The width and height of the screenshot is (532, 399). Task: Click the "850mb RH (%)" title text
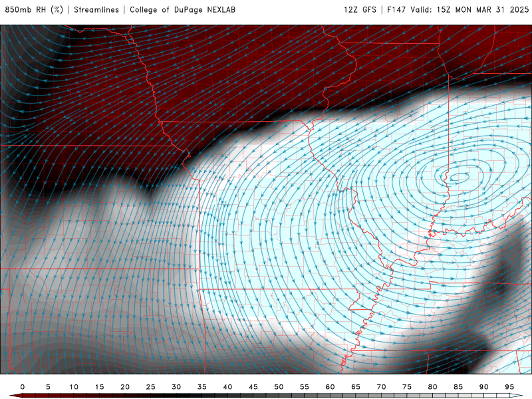[34, 9]
